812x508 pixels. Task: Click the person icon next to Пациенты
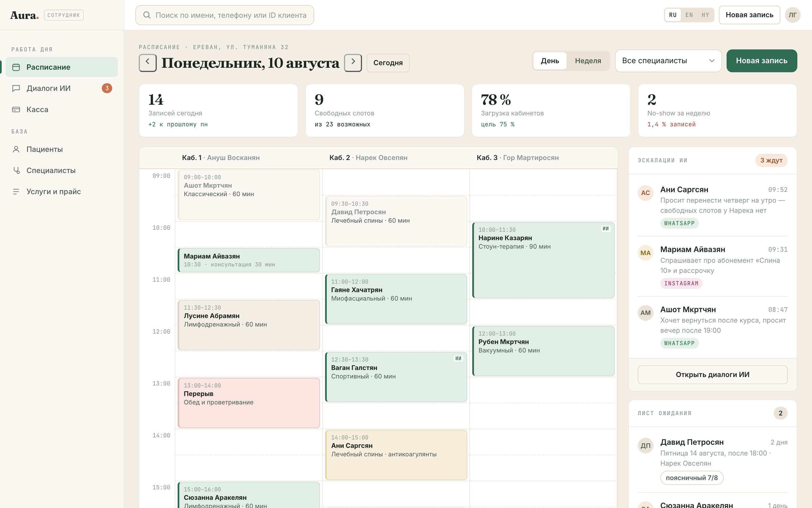point(16,149)
